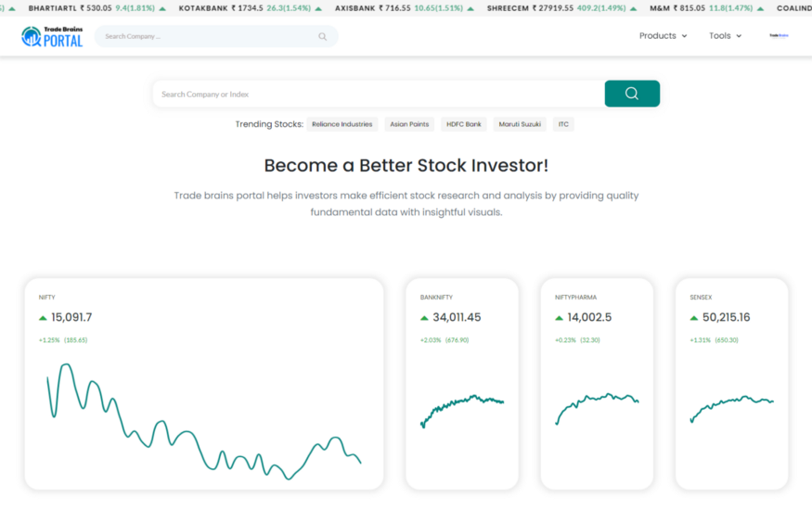Click the magnifier icon in top search bar
Image resolution: width=812 pixels, height=509 pixels.
[x=323, y=37]
